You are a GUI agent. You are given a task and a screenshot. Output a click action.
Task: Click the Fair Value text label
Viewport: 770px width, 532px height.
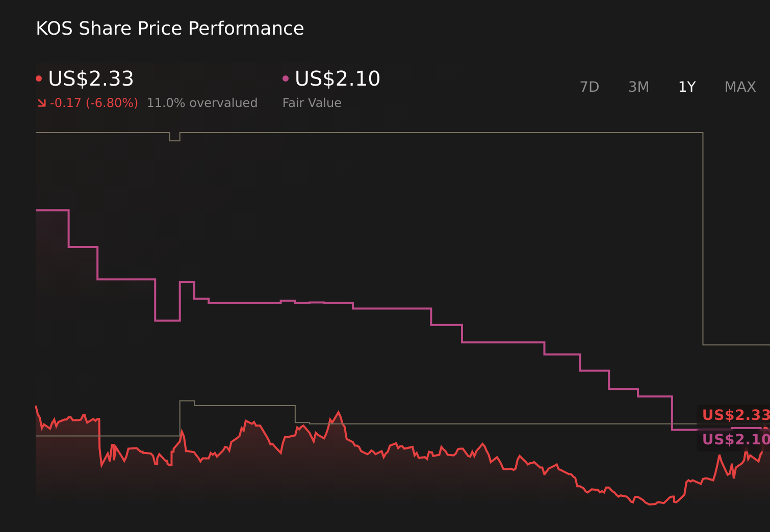(312, 102)
